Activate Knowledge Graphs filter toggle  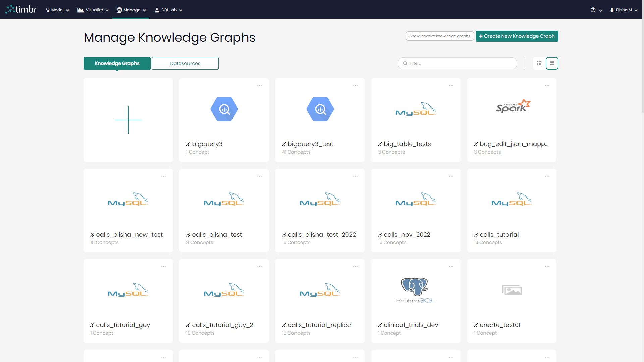[x=117, y=63]
